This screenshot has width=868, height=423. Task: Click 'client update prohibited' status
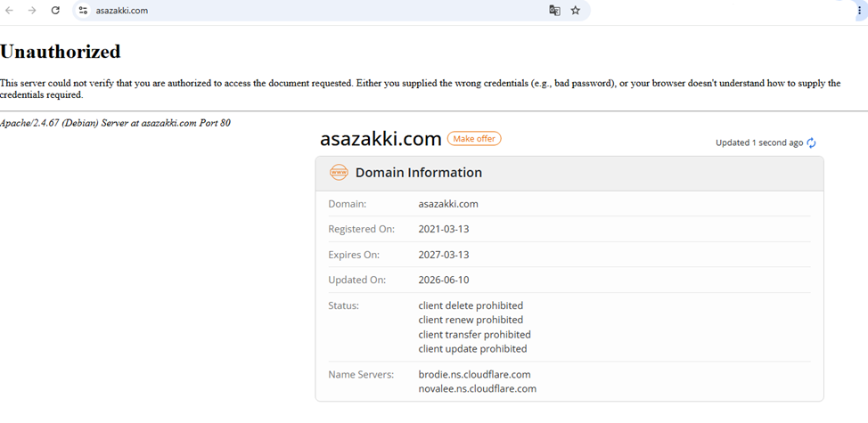(x=472, y=349)
